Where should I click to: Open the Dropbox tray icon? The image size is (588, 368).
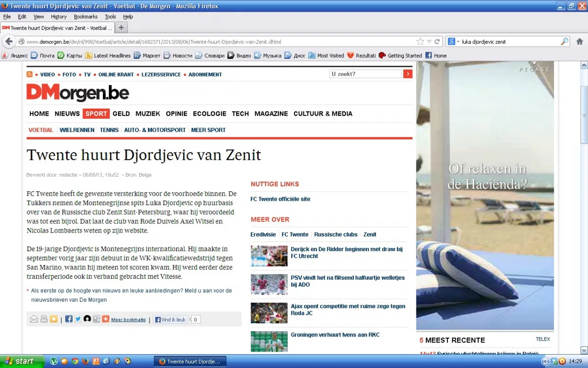[x=554, y=362]
